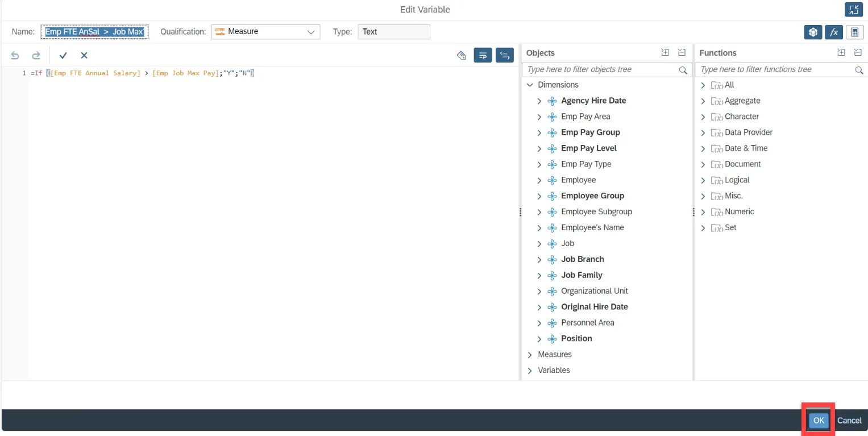
Task: Click the Employee's Name dimension icon
Action: click(x=551, y=228)
